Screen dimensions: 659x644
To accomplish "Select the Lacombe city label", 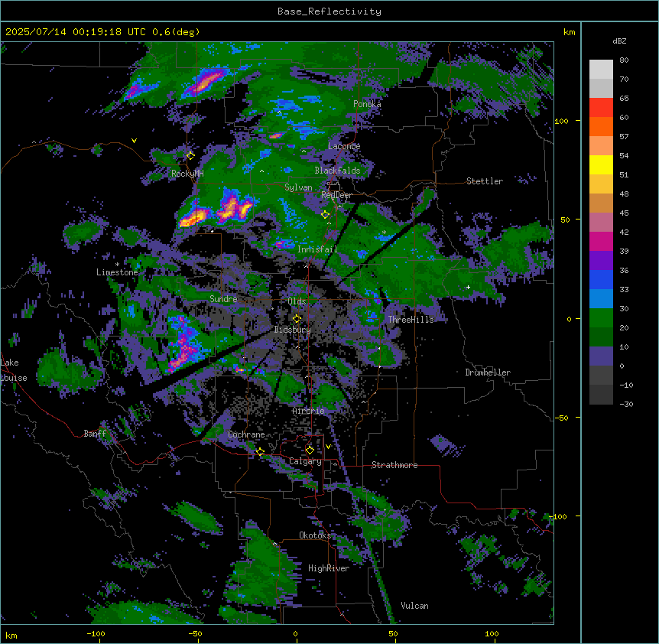I will point(344,146).
